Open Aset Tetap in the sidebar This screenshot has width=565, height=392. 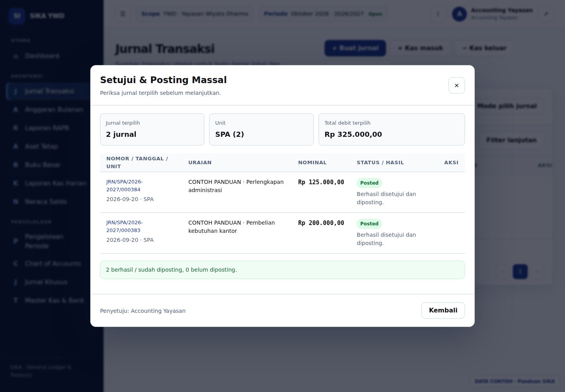(51, 147)
